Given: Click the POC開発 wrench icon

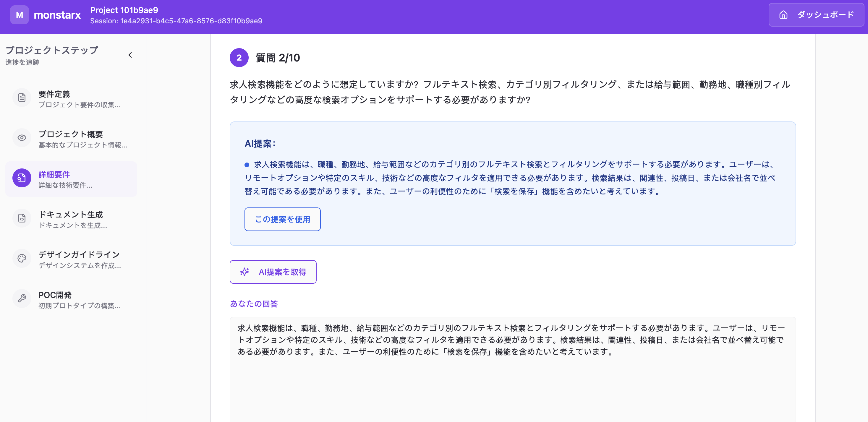Looking at the screenshot, I should click(22, 298).
